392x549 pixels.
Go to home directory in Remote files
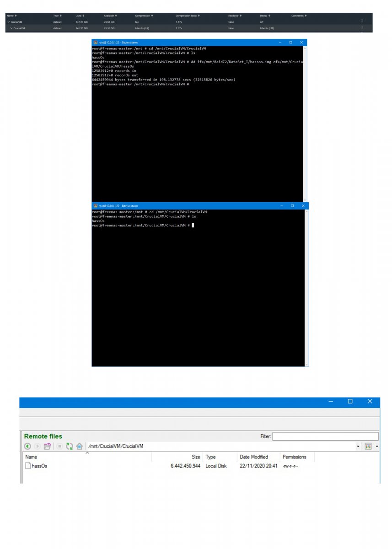pyautogui.click(x=80, y=446)
